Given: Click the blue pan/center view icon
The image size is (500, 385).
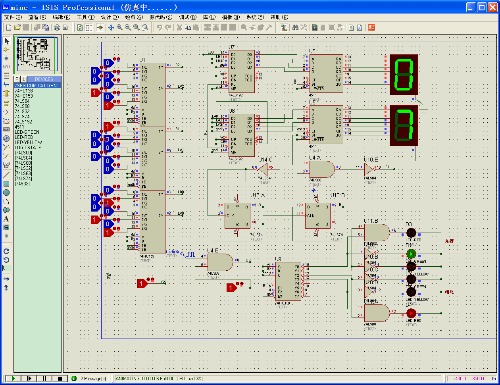Looking at the screenshot, I should click(111, 28).
